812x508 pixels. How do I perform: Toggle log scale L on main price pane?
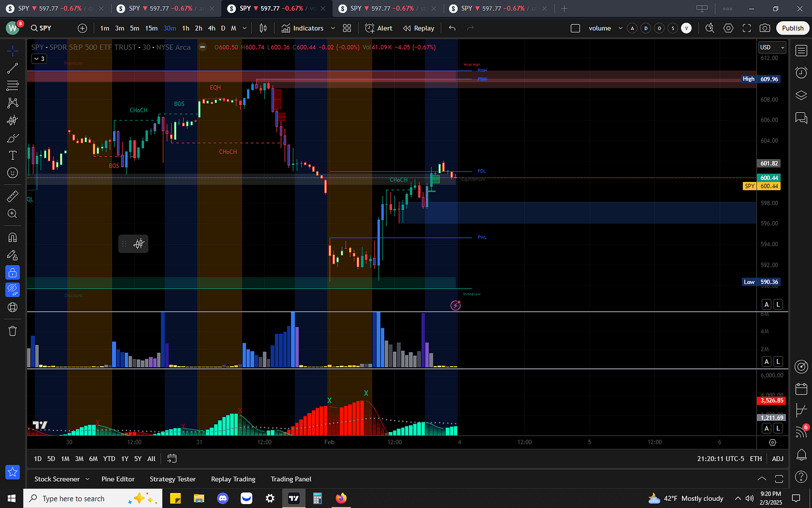778,304
